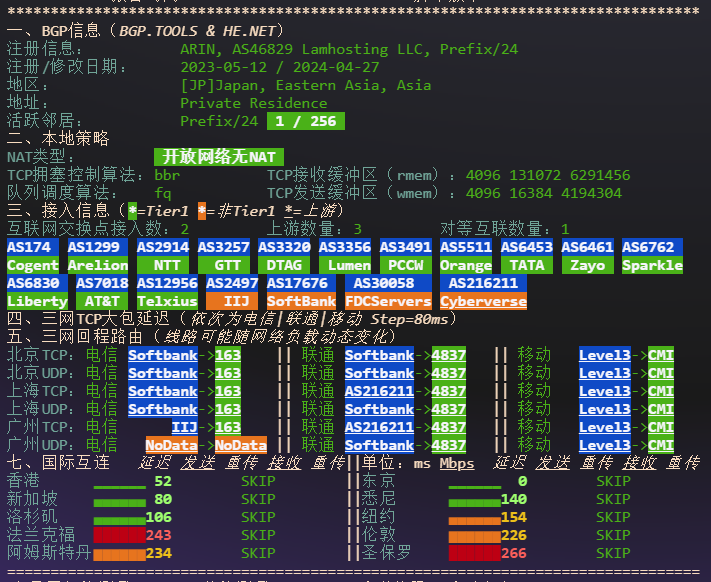Click "AS216211" in the 广州TCP 联通 row
The width and height of the screenshot is (711, 582).
pyautogui.click(x=380, y=427)
